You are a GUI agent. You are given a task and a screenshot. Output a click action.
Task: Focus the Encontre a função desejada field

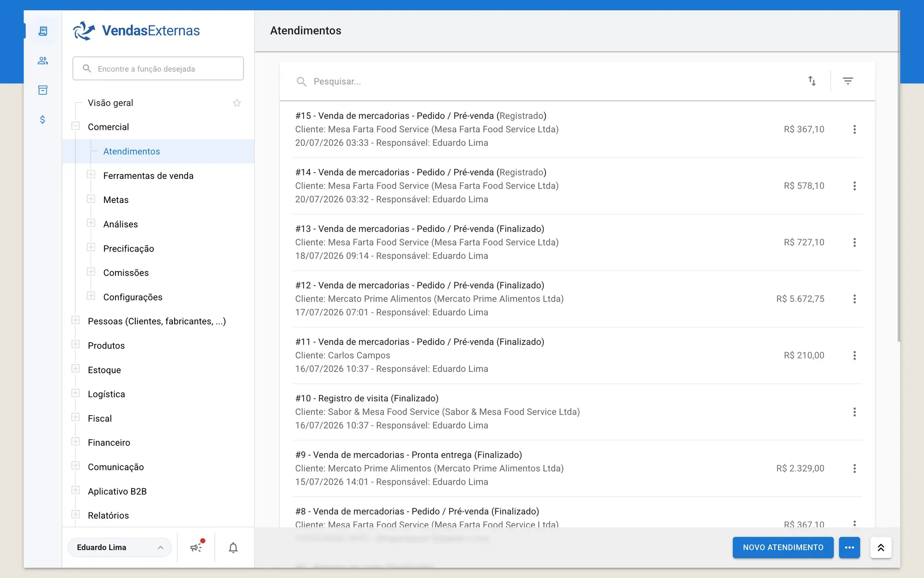pyautogui.click(x=158, y=68)
